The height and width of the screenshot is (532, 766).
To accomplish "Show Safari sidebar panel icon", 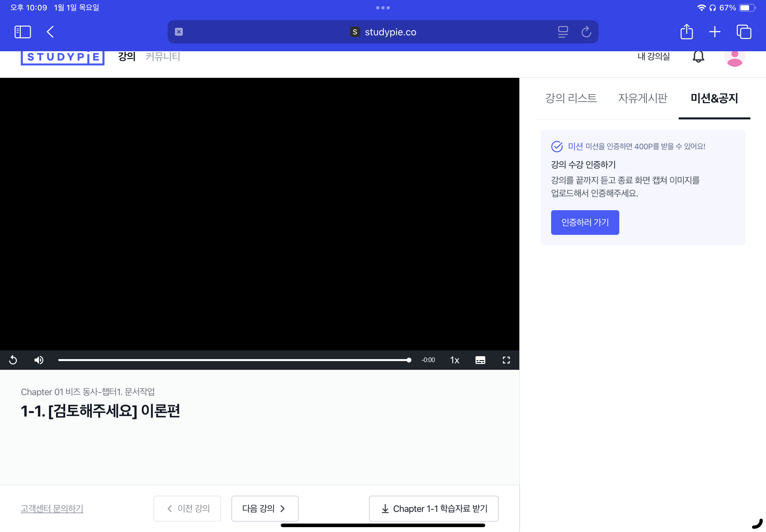I will pyautogui.click(x=23, y=32).
